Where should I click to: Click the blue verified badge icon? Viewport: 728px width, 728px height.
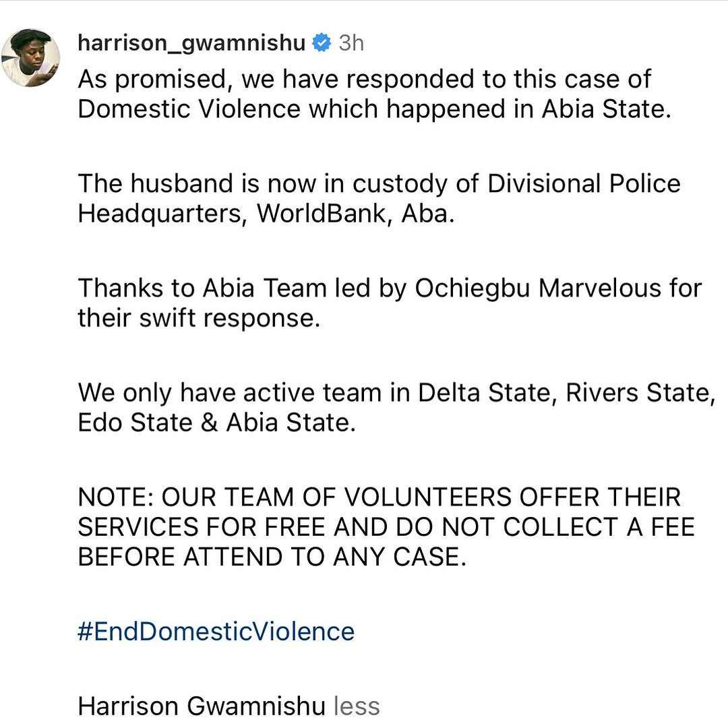click(x=322, y=43)
